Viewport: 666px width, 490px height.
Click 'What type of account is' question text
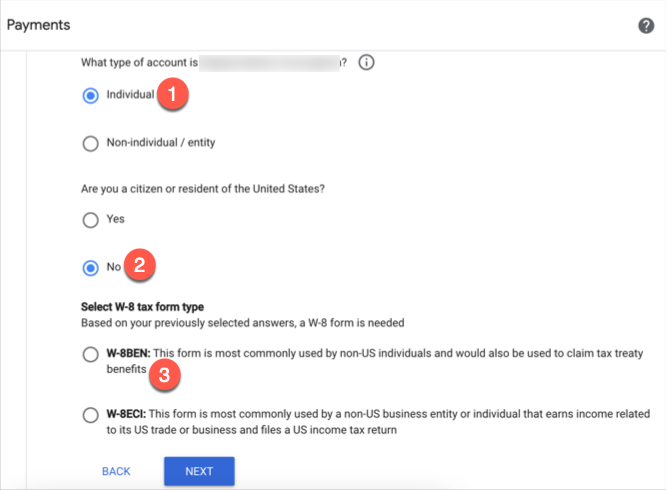coord(139,63)
